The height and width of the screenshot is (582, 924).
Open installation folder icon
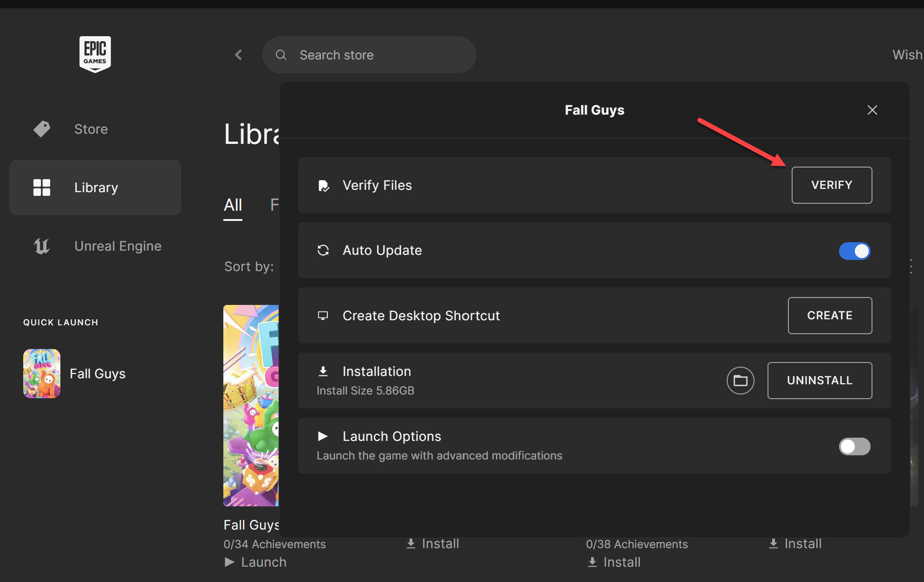(740, 381)
